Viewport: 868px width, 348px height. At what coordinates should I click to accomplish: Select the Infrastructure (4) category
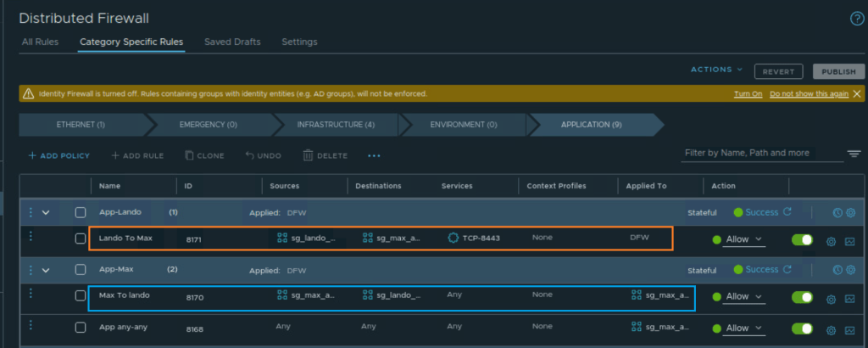pos(336,125)
